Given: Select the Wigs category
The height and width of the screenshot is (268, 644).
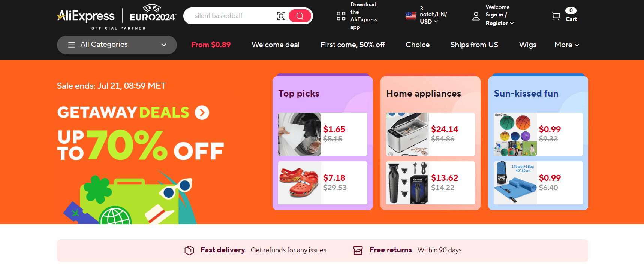Looking at the screenshot, I should tap(527, 45).
